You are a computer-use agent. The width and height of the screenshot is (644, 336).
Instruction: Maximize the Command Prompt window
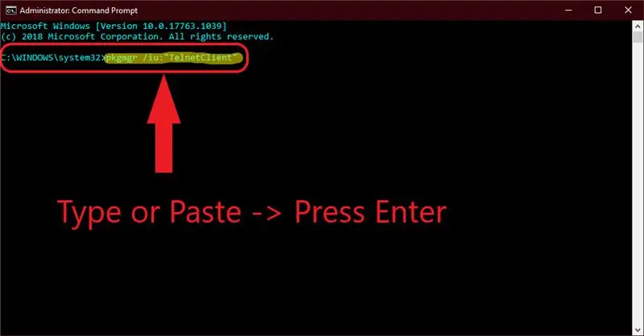[x=598, y=10]
